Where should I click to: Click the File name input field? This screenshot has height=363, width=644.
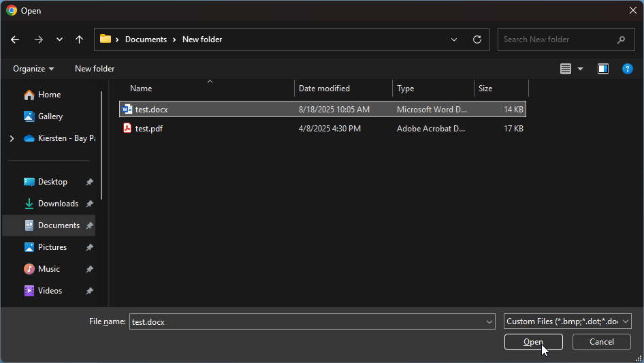[306, 321]
